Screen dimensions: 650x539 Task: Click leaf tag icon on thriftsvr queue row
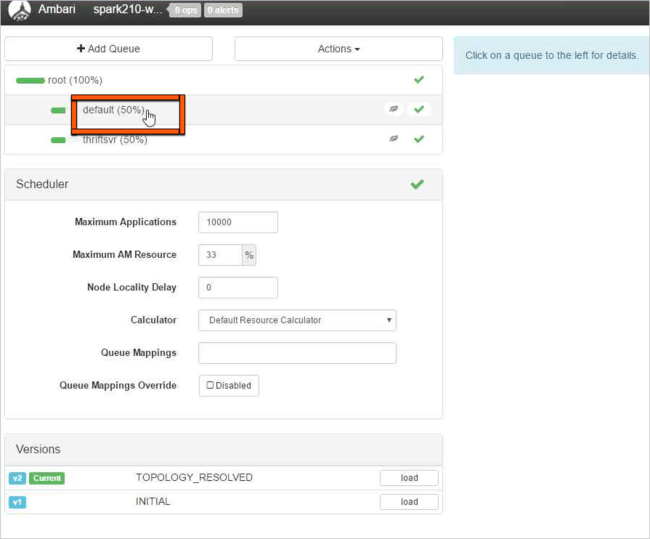pos(393,138)
